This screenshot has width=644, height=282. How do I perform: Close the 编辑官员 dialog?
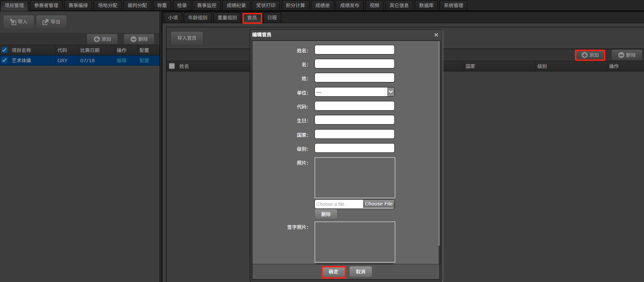click(436, 35)
